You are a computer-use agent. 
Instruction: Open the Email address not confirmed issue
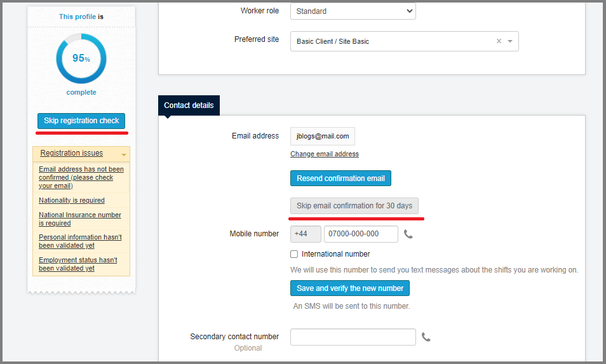pos(81,177)
